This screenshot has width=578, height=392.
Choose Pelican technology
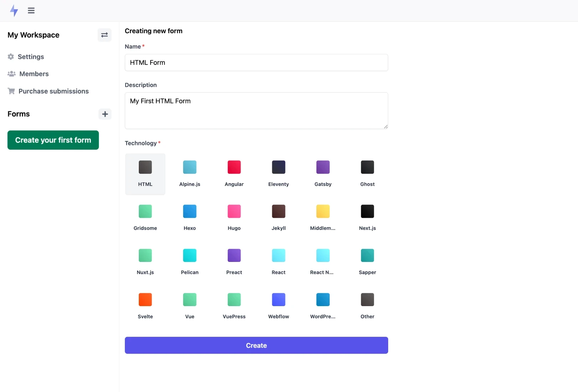(x=190, y=262)
